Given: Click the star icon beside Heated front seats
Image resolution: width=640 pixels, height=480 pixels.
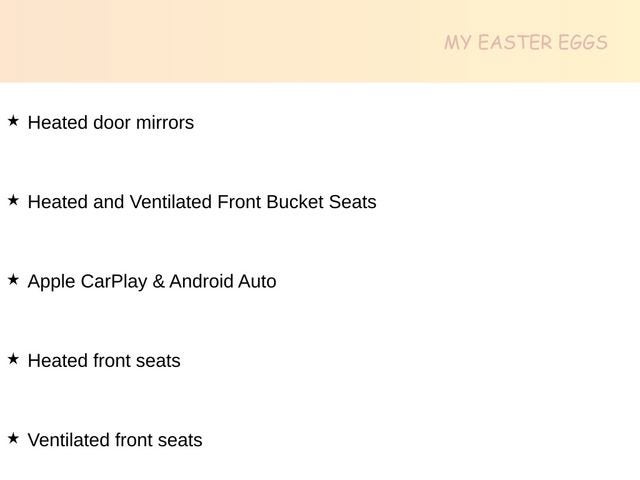Looking at the screenshot, I should (13, 359).
